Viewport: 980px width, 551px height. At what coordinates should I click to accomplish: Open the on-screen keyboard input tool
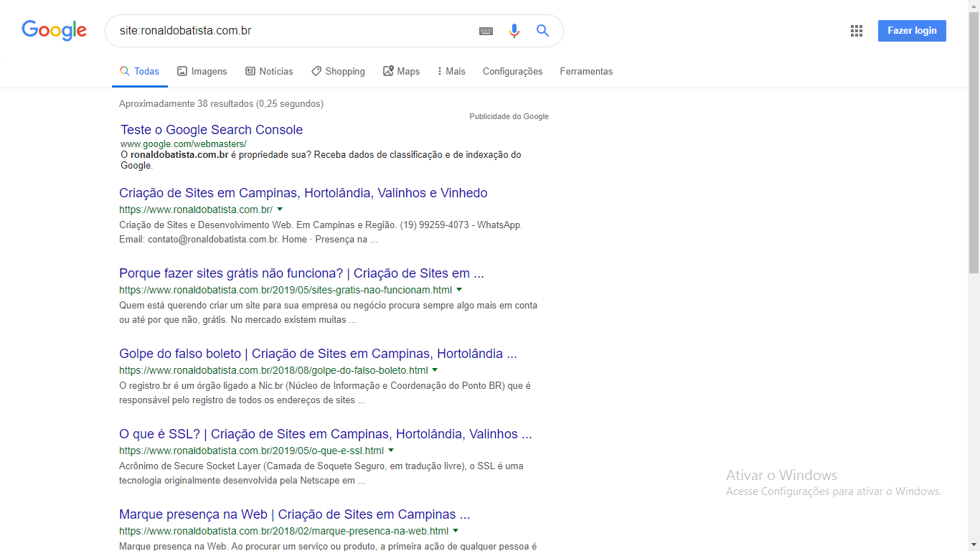tap(486, 31)
